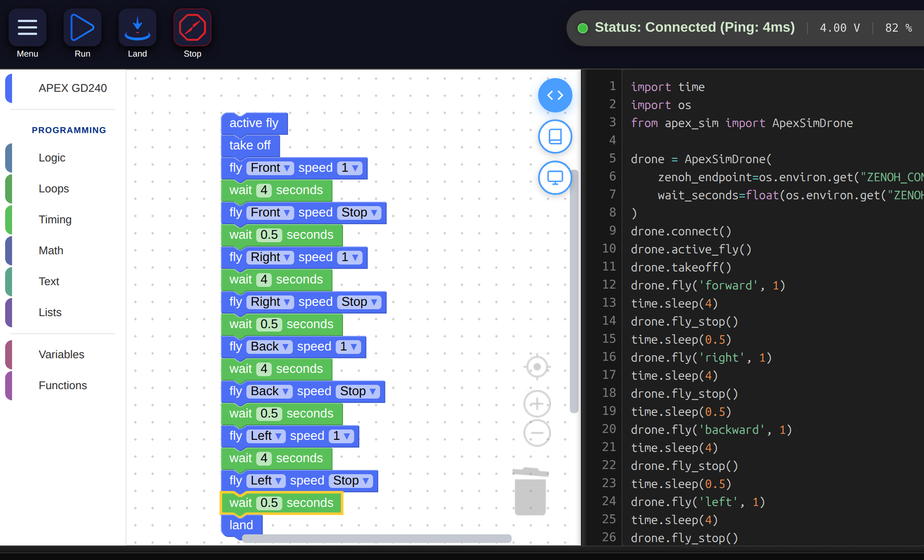Click code line drone.connect()
This screenshot has width=924, height=560.
click(681, 231)
